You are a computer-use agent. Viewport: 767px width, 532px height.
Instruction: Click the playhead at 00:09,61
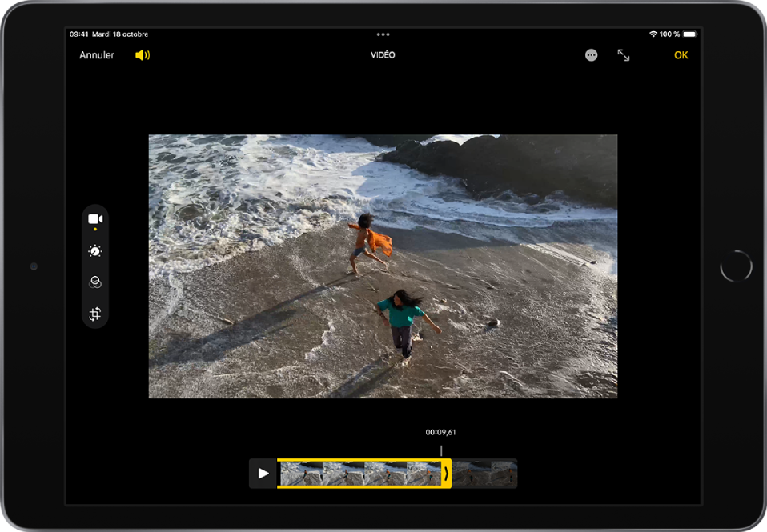(x=440, y=450)
